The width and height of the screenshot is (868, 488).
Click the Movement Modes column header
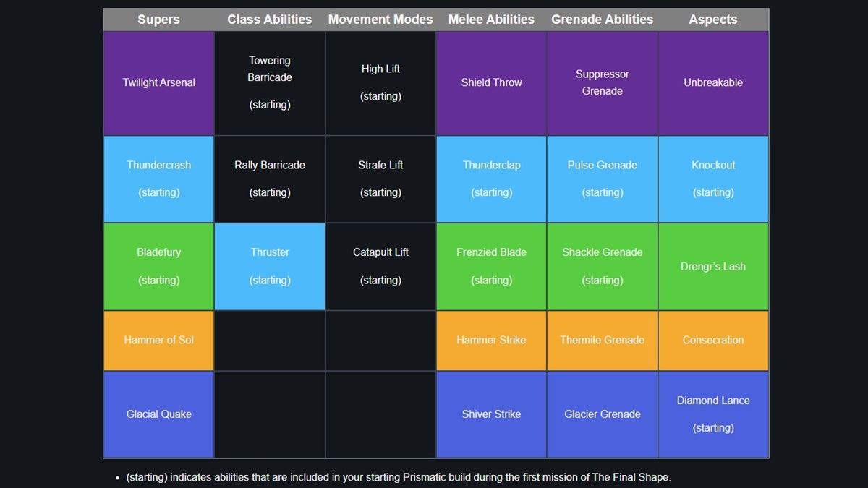pyautogui.click(x=380, y=20)
